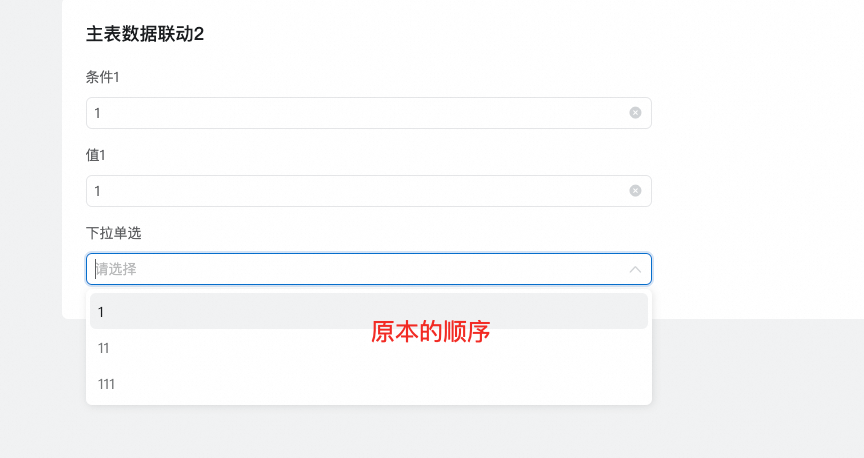This screenshot has height=458, width=864.
Task: Pick option 111 from the dropdown list
Action: (x=106, y=384)
